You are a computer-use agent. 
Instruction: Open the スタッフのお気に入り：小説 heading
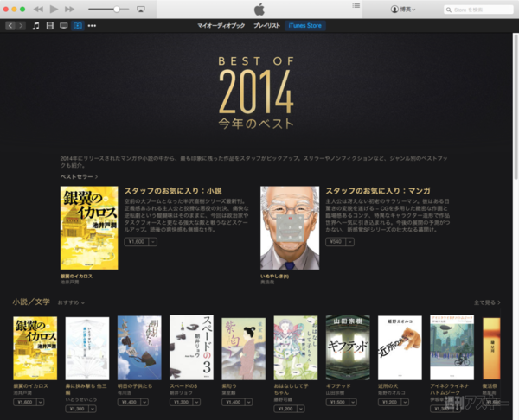[x=173, y=191]
